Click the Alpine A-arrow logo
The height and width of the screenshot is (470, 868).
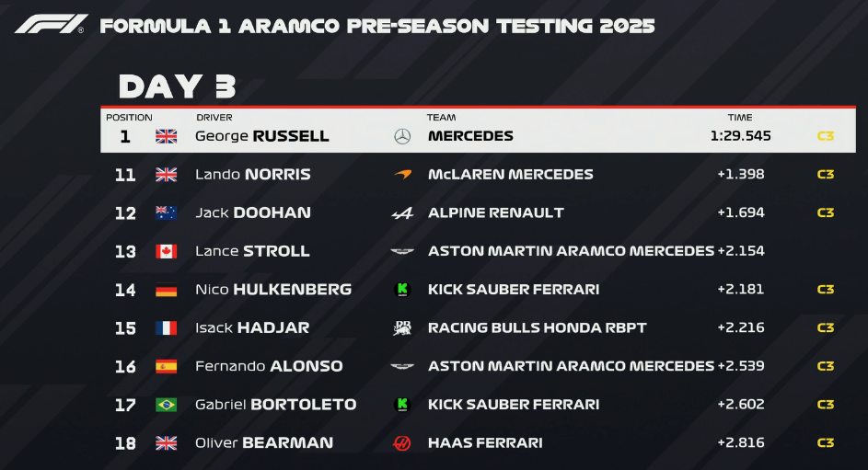pos(402,213)
